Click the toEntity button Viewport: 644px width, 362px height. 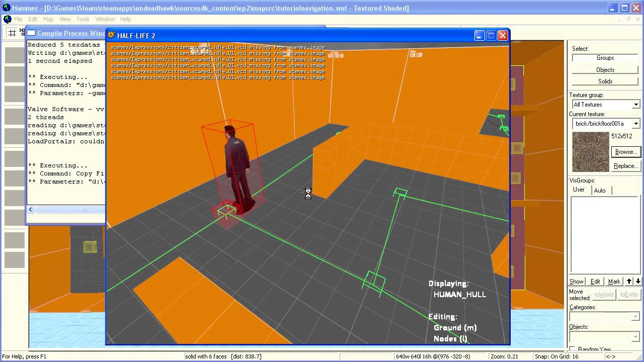(x=629, y=295)
